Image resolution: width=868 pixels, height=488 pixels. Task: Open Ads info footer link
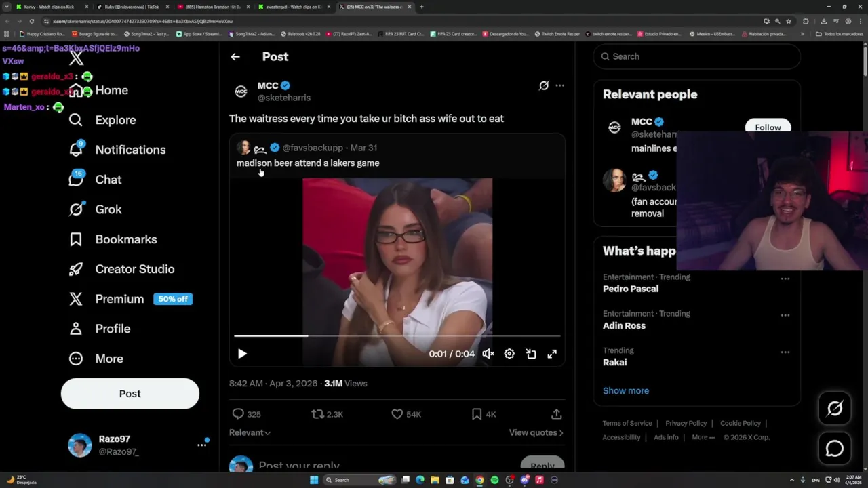click(666, 437)
